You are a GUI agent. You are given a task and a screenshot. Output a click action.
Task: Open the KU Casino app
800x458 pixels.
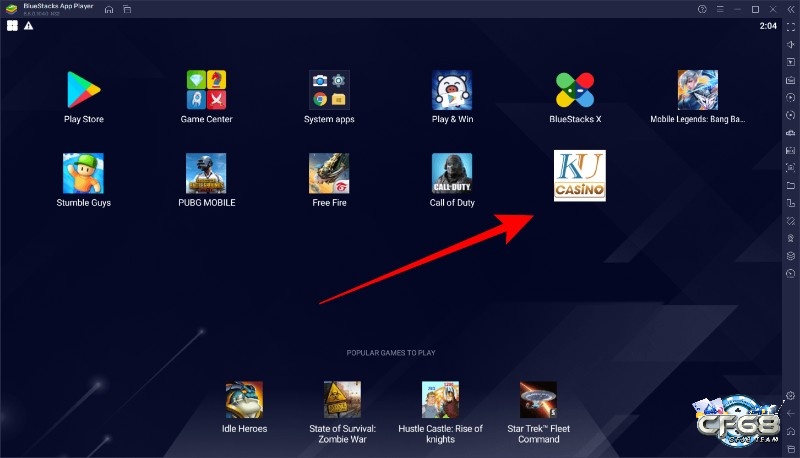[580, 175]
